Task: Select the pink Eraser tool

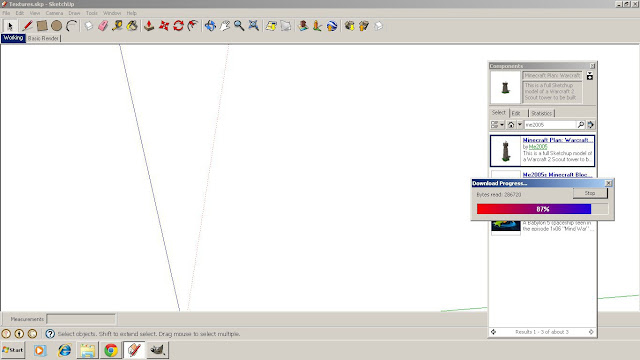Action: [103, 26]
